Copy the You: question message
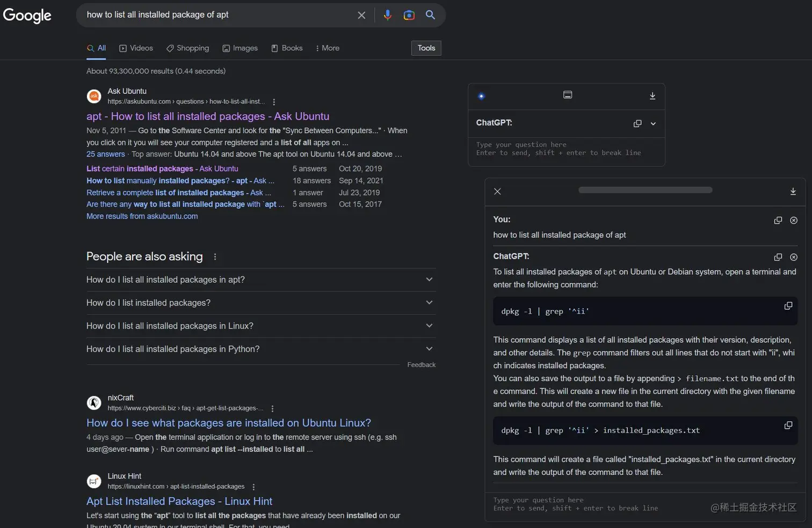812x528 pixels. point(778,220)
